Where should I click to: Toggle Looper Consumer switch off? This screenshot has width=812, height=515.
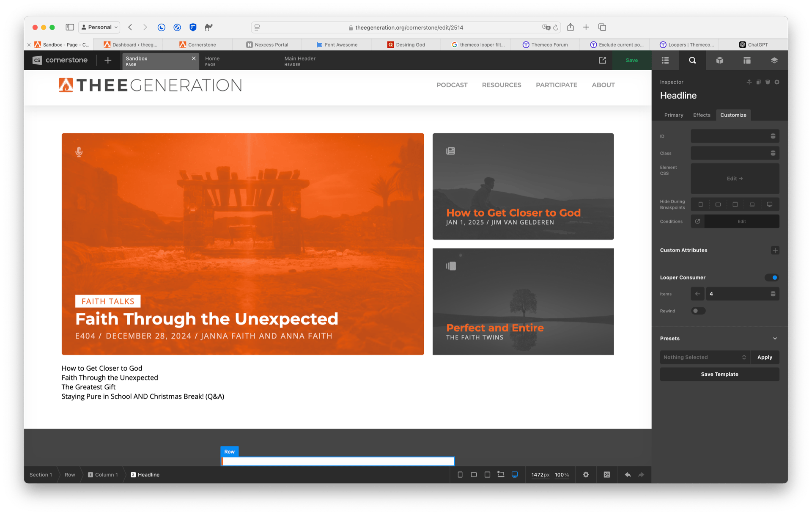point(772,278)
